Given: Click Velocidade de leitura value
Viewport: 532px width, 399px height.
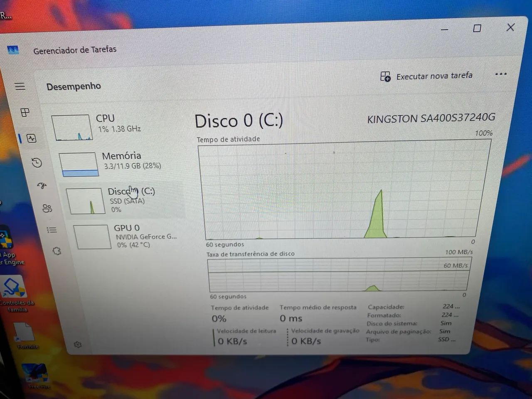Looking at the screenshot, I should pos(232,341).
